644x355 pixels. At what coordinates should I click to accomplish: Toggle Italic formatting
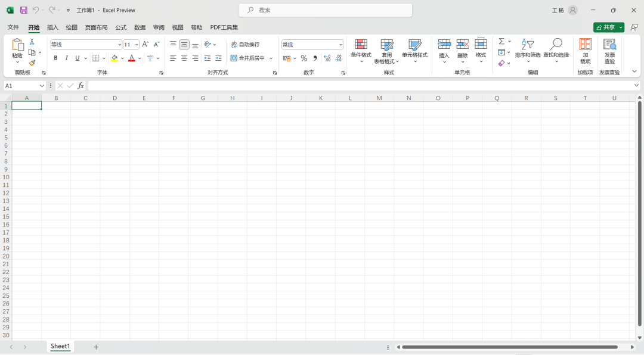pos(66,58)
